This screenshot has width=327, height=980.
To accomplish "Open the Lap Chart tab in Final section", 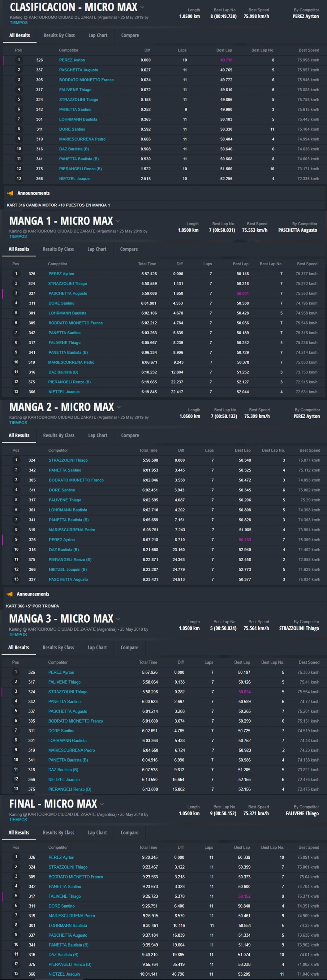I will (97, 832).
